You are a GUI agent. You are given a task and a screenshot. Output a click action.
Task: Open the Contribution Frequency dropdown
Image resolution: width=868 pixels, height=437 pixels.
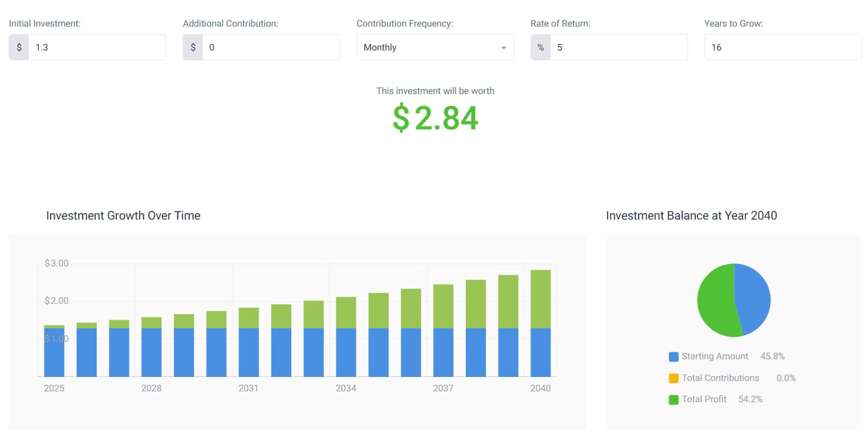pos(435,47)
